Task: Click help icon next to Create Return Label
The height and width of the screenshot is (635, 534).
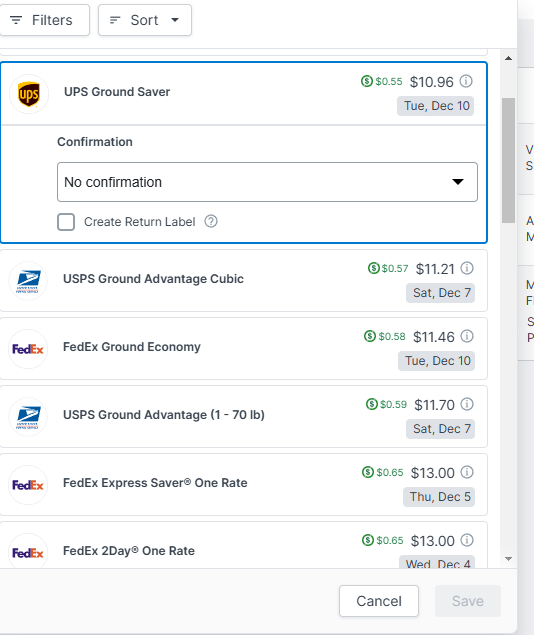Action: pos(211,222)
